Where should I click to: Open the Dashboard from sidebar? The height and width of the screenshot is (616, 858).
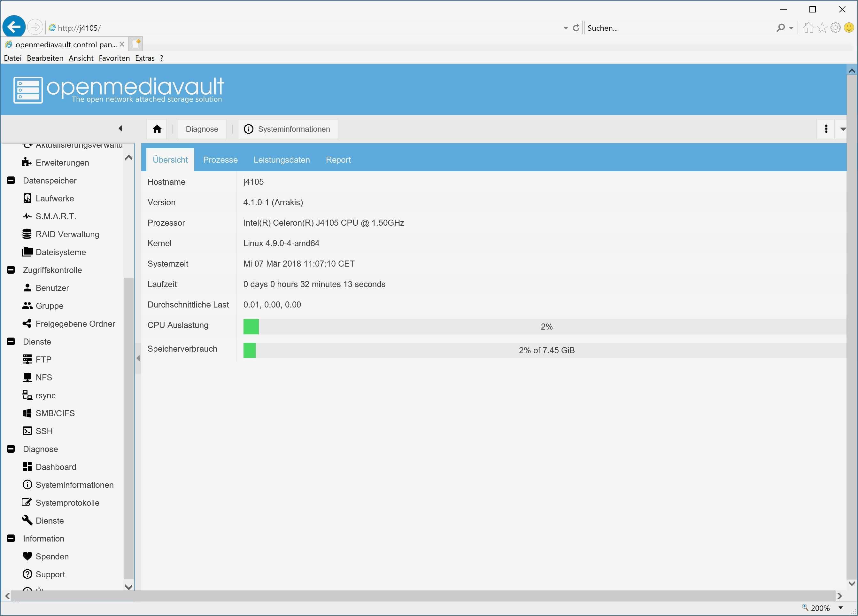(x=55, y=467)
